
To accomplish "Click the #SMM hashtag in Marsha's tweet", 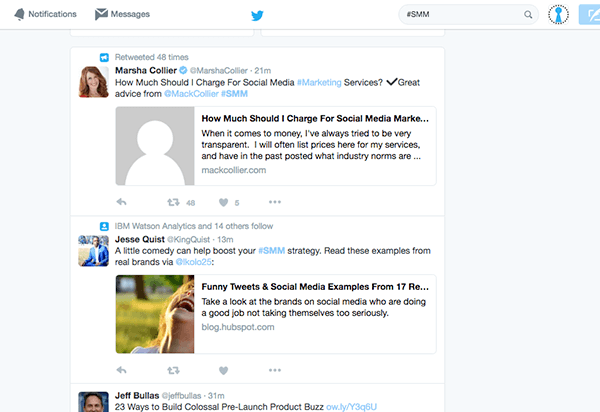I will 234,94.
